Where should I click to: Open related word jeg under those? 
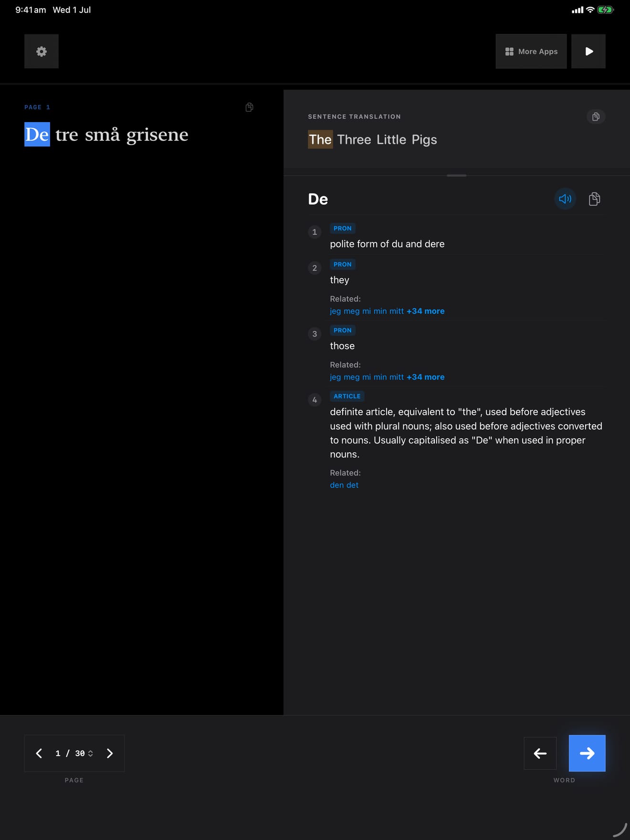pyautogui.click(x=336, y=377)
